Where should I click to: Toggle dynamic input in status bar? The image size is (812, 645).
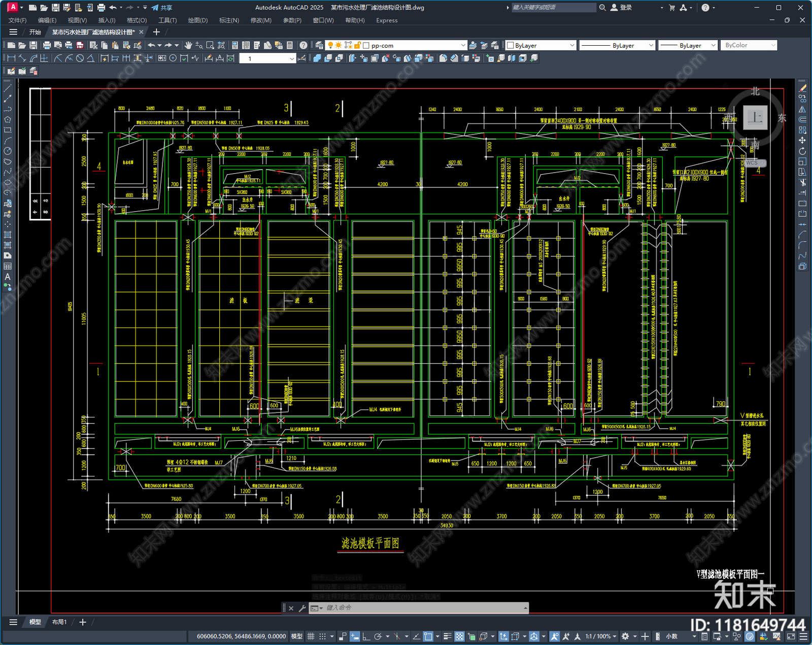[355, 636]
